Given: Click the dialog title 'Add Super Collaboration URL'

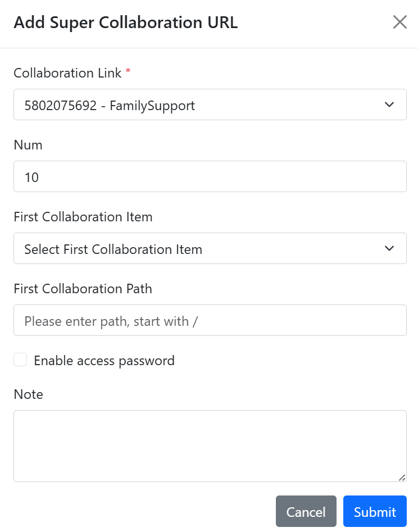Looking at the screenshot, I should point(125,22).
